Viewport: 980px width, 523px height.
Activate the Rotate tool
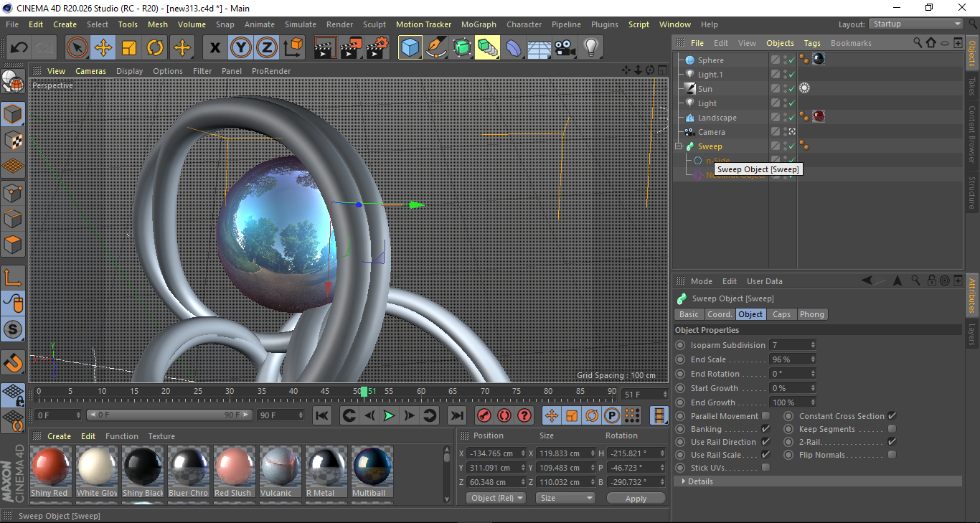[155, 48]
